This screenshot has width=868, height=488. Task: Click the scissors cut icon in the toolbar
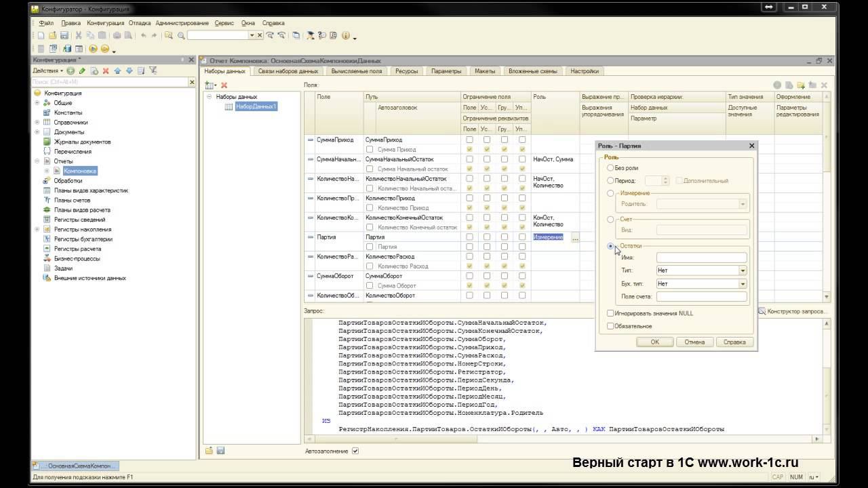79,35
